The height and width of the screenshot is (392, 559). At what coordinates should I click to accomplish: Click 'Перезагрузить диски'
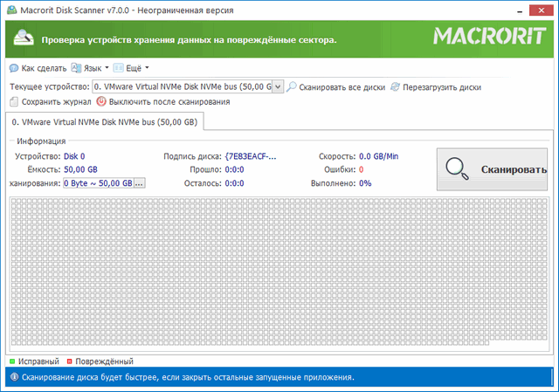coord(436,87)
